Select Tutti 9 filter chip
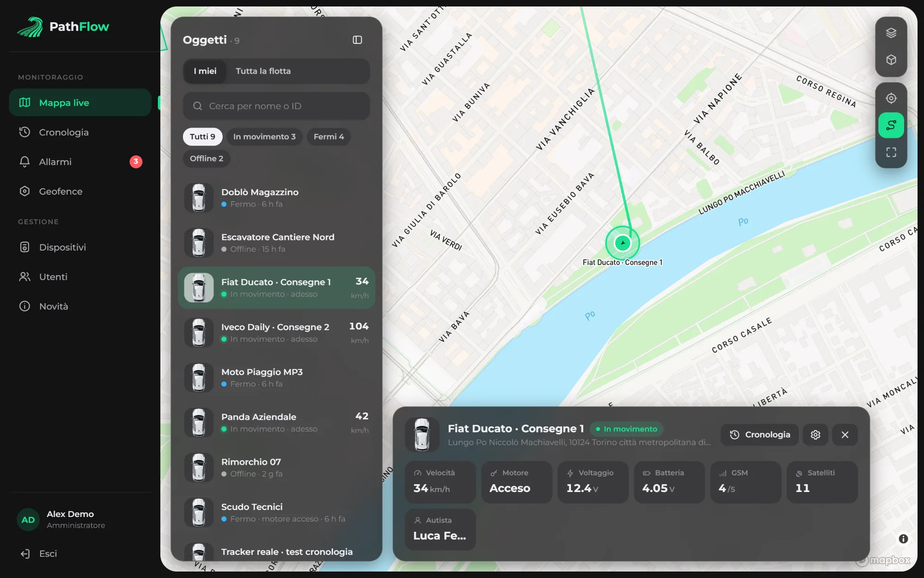 [x=202, y=137]
